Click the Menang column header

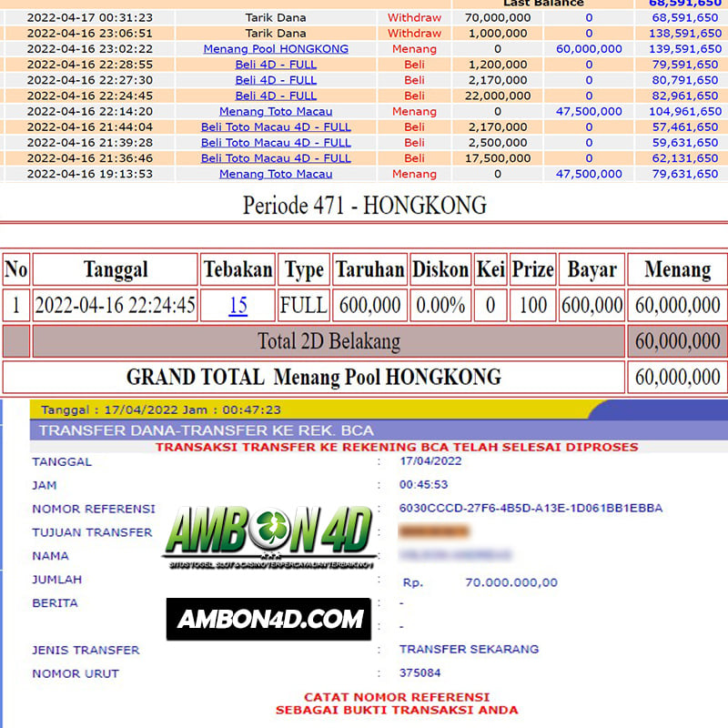[x=677, y=269]
